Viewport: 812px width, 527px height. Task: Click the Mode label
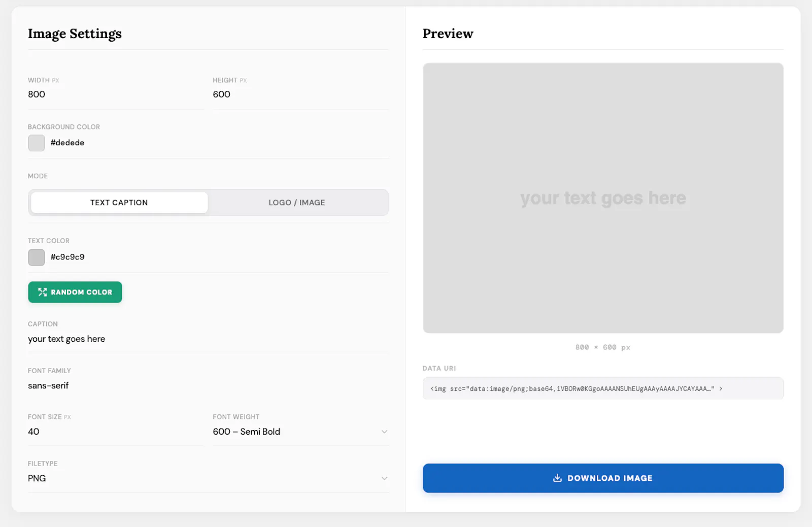(x=38, y=176)
